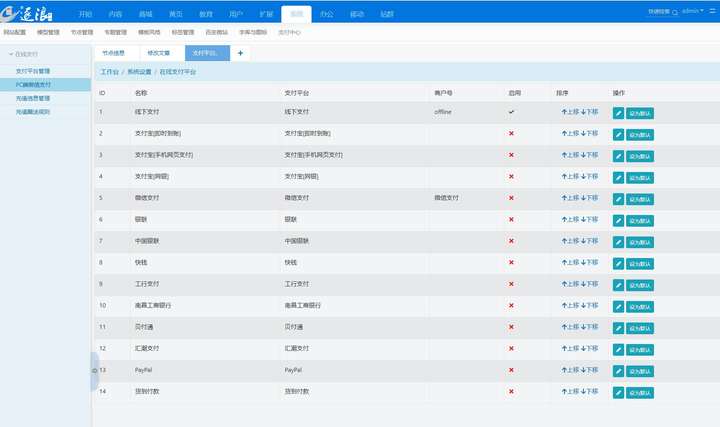Viewport: 720px width, 427px height.
Task: Move the 线下支付 row down with 下移
Action: point(590,112)
